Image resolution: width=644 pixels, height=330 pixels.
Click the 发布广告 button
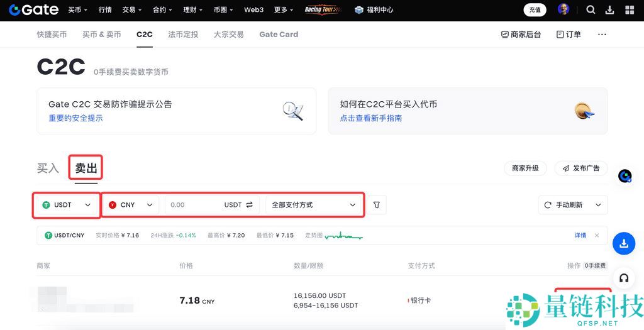[580, 168]
